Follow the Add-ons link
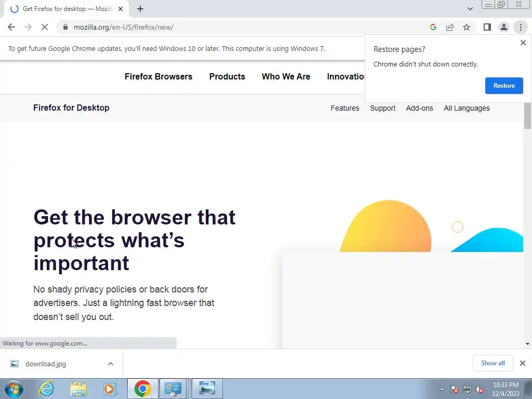 (x=419, y=108)
